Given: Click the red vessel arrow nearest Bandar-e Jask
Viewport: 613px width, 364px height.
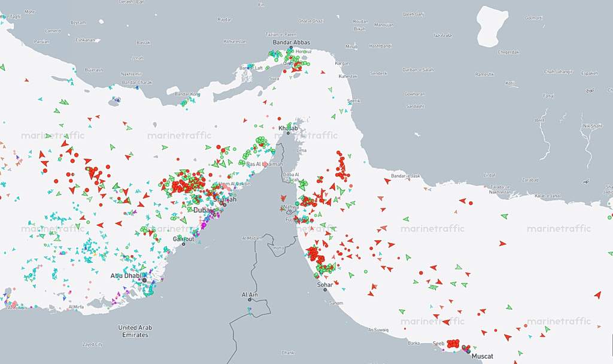Looking at the screenshot, I should (387, 181).
